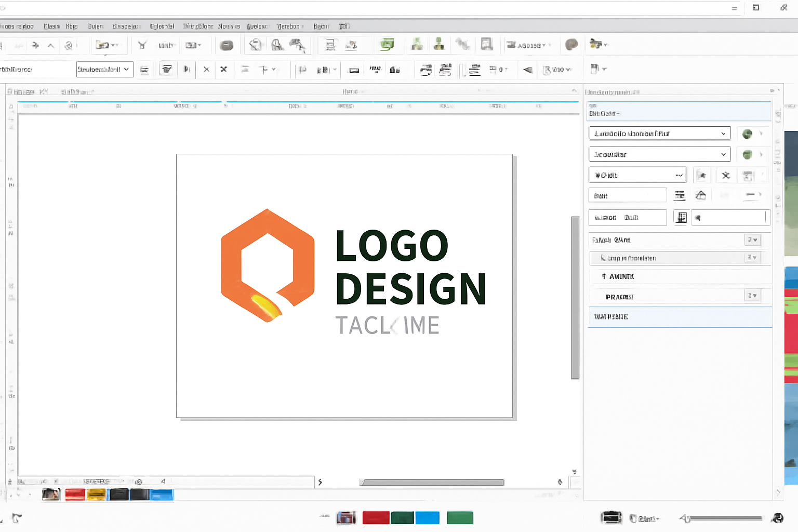Click the first green person icon in the toolbar
798x532 pixels.
pos(417,45)
